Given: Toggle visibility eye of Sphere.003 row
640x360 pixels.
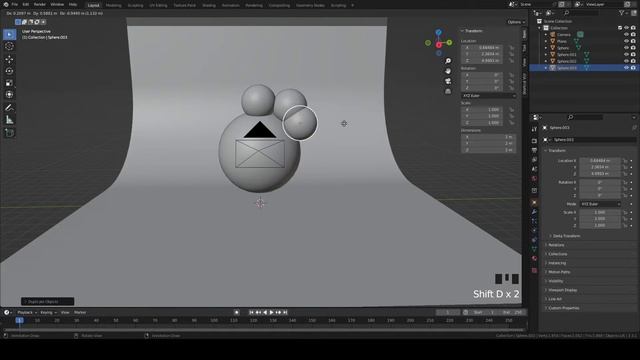Looking at the screenshot, I should pos(626,68).
